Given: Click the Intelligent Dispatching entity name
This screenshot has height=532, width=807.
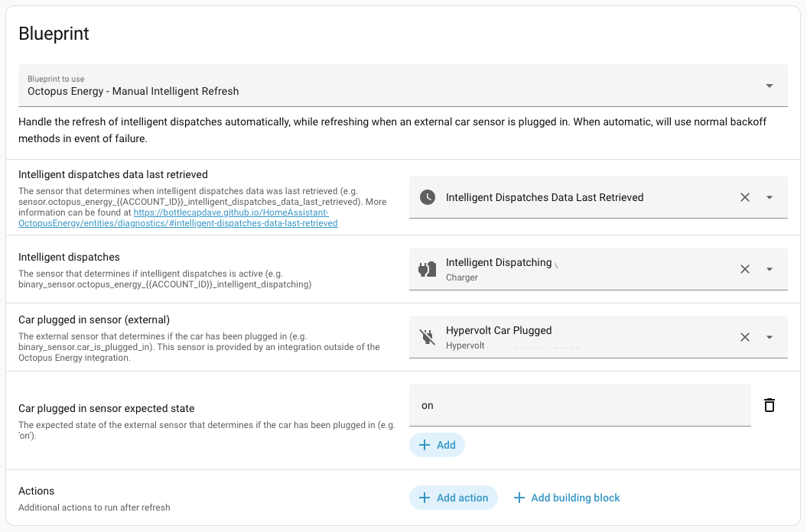Looking at the screenshot, I should click(x=499, y=263).
